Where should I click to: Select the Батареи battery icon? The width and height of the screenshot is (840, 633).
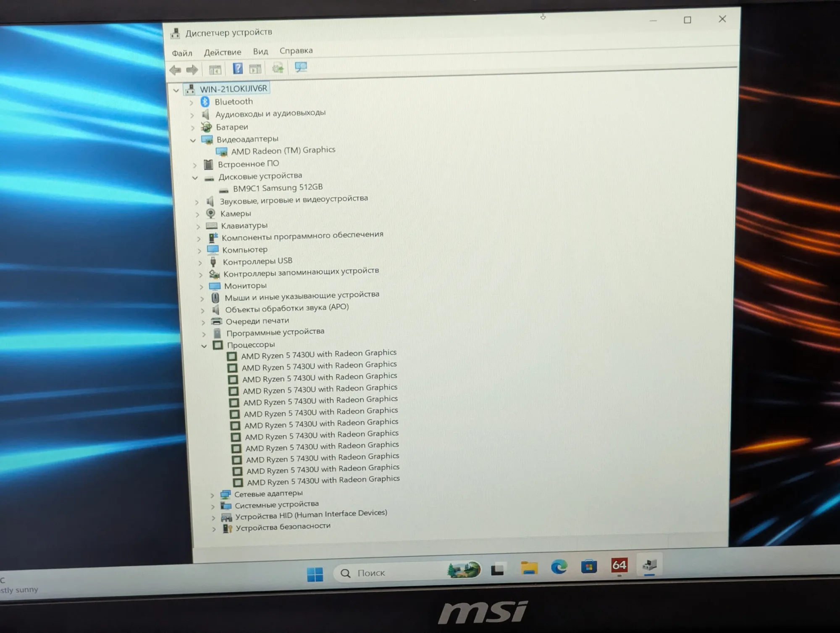(206, 127)
